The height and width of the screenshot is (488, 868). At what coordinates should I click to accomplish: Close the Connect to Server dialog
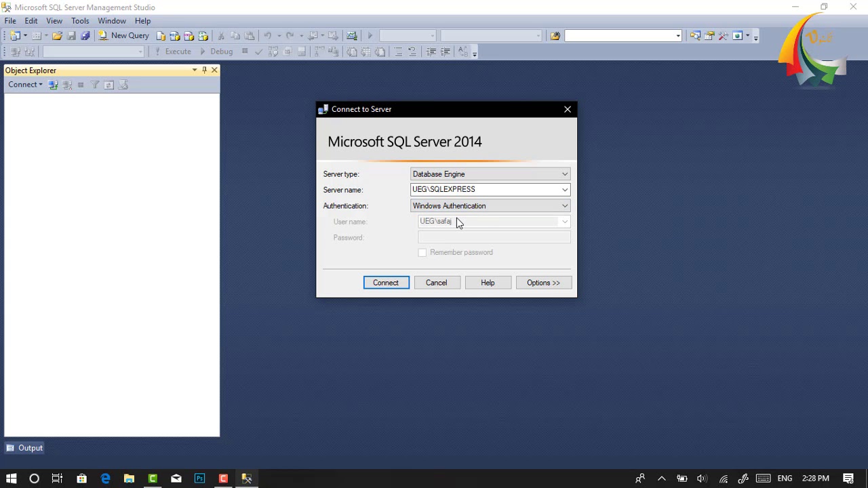pos(568,109)
